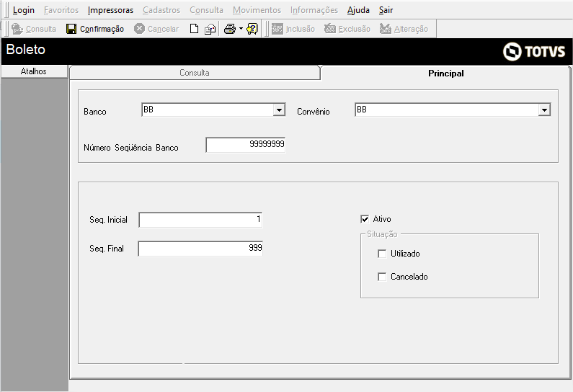This screenshot has width=573, height=392.
Task: Click the document properties icon beside new page
Action: [x=210, y=29]
